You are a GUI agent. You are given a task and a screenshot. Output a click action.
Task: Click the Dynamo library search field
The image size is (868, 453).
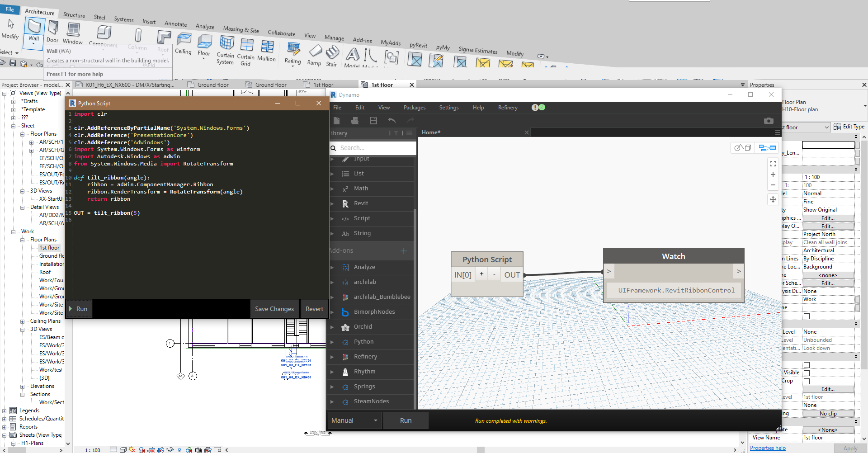[x=375, y=148]
